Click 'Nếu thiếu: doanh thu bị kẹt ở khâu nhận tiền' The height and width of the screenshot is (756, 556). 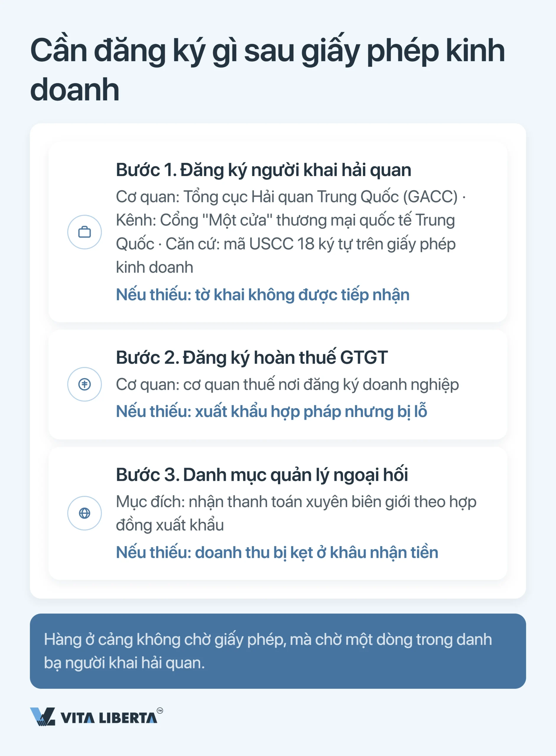(x=277, y=553)
